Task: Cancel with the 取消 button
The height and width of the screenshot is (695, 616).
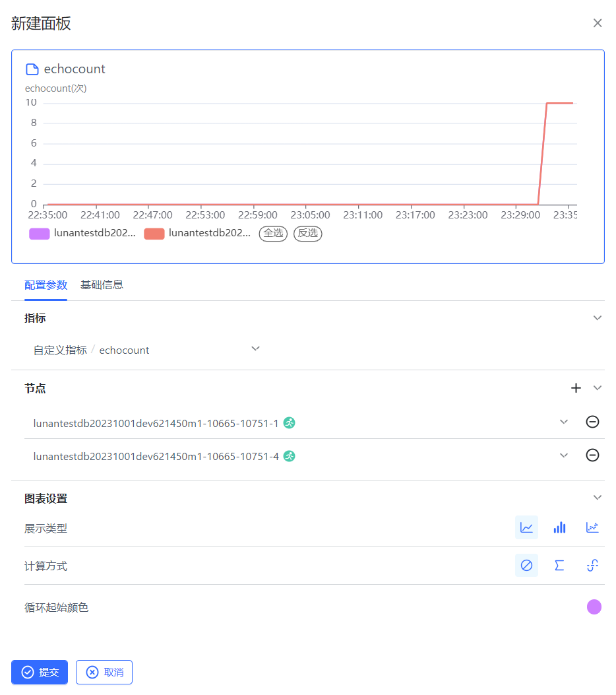Action: point(104,672)
